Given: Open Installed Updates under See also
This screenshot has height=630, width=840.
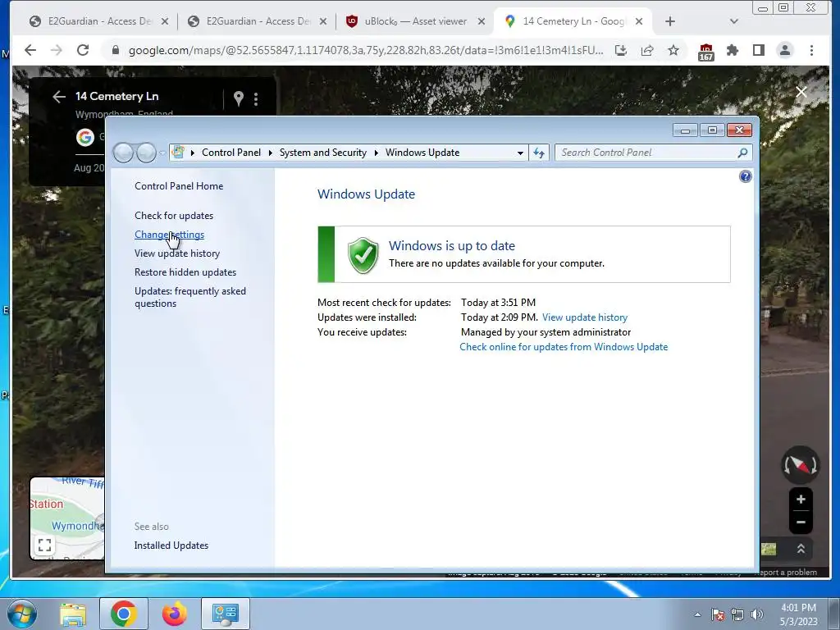Looking at the screenshot, I should [x=171, y=546].
